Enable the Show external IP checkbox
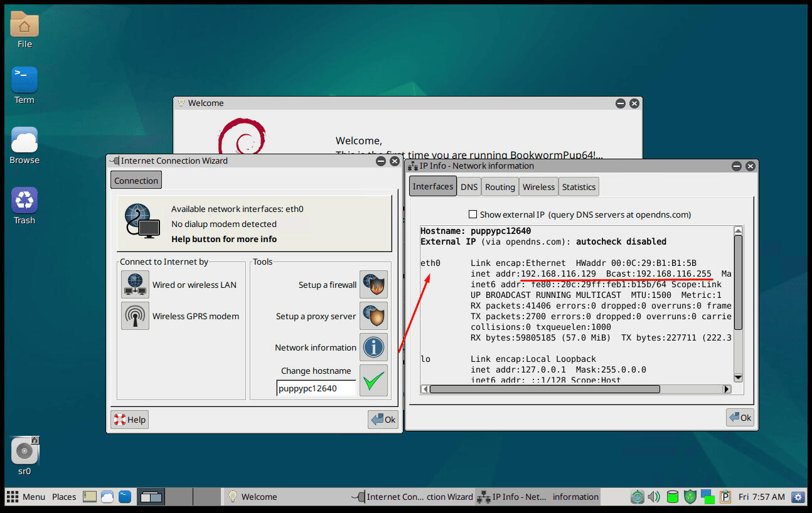This screenshot has width=812, height=513. pyautogui.click(x=473, y=214)
